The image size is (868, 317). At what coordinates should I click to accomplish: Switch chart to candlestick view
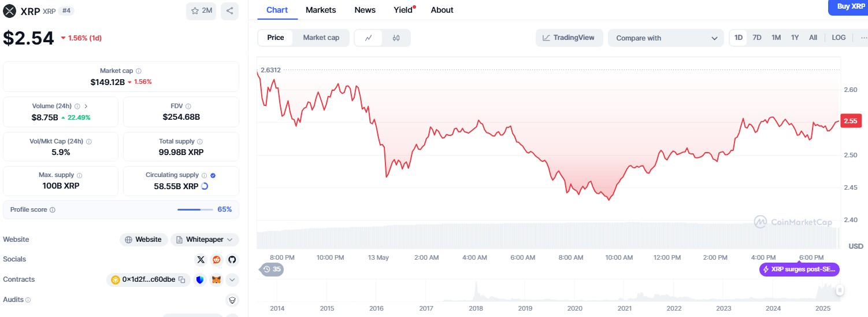[x=396, y=38]
